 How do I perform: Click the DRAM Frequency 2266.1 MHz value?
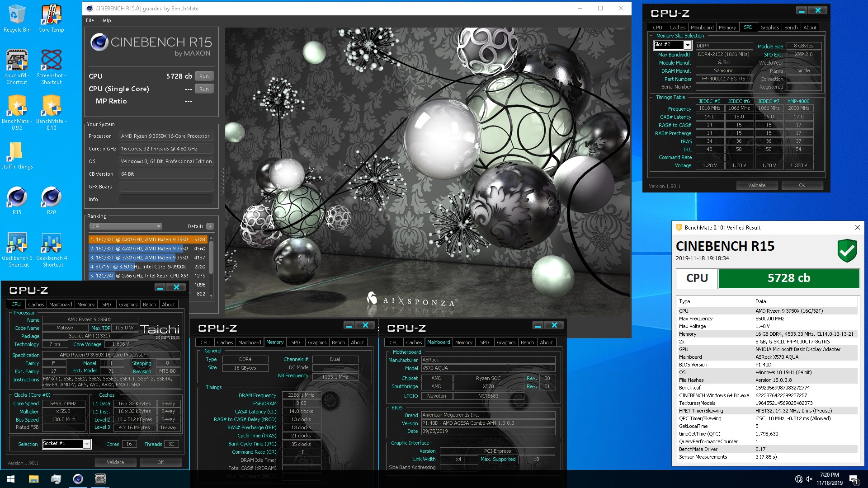pos(301,395)
